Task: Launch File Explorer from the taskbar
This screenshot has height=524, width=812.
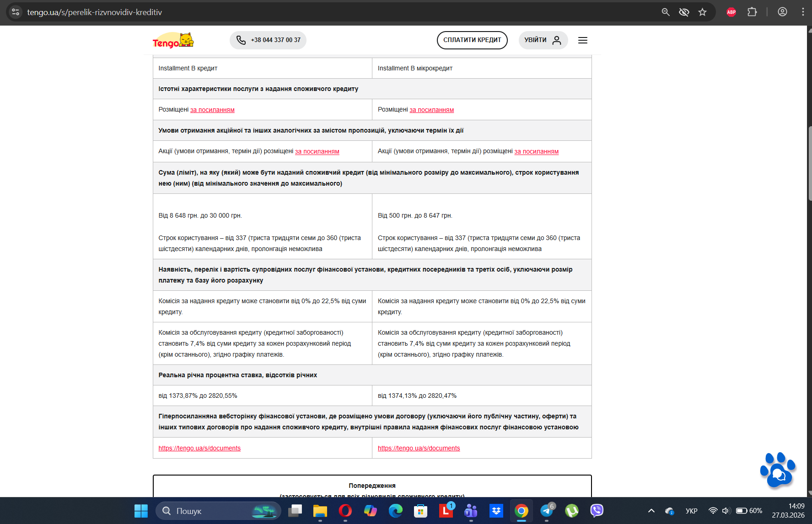Action: pos(320,511)
